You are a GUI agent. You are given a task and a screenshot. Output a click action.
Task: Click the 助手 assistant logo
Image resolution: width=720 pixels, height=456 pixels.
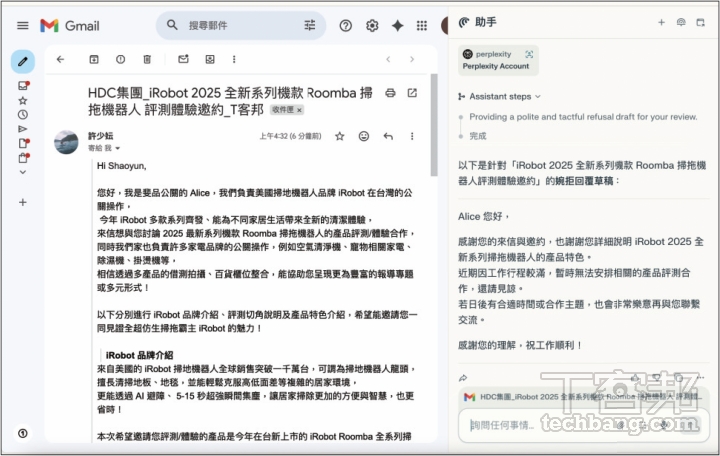[464, 22]
